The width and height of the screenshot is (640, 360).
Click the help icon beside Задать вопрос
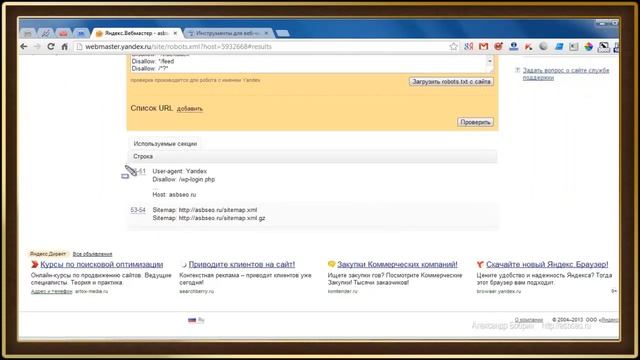pos(518,70)
